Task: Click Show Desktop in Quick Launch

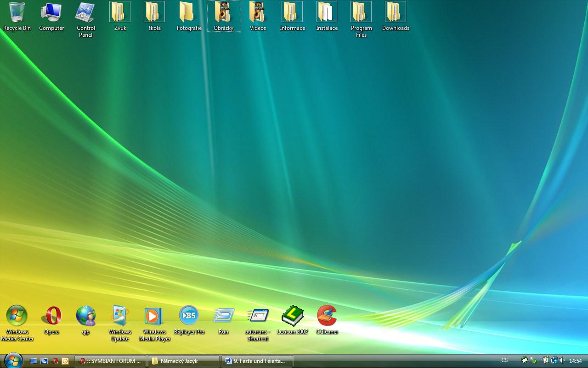Action: [x=34, y=361]
